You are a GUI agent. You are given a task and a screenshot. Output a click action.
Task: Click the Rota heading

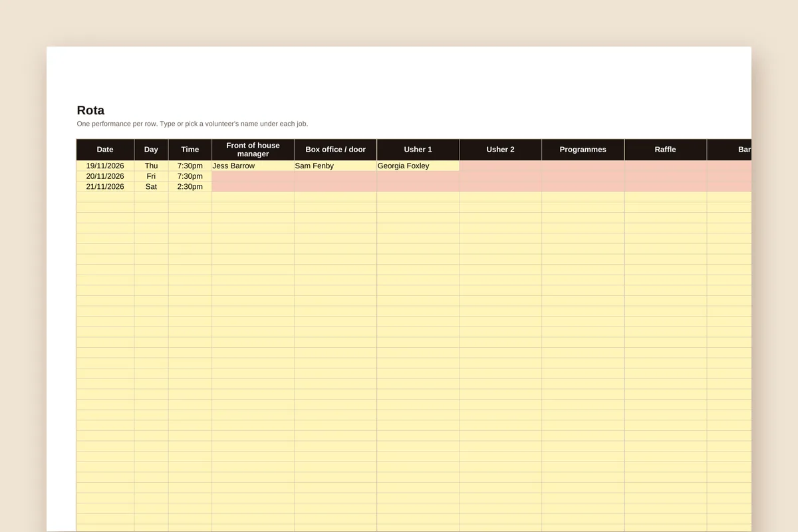click(x=90, y=110)
